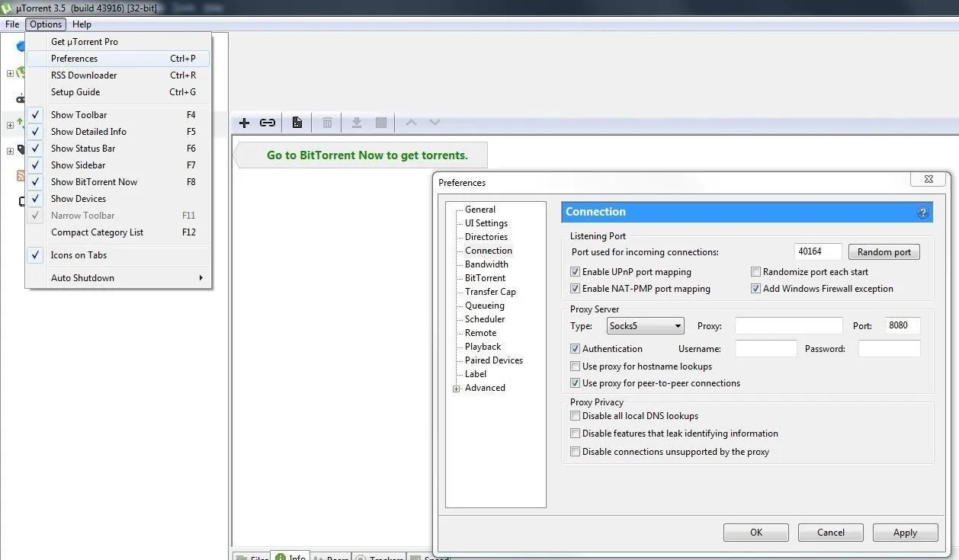Click the Proxy address input field

tap(789, 326)
